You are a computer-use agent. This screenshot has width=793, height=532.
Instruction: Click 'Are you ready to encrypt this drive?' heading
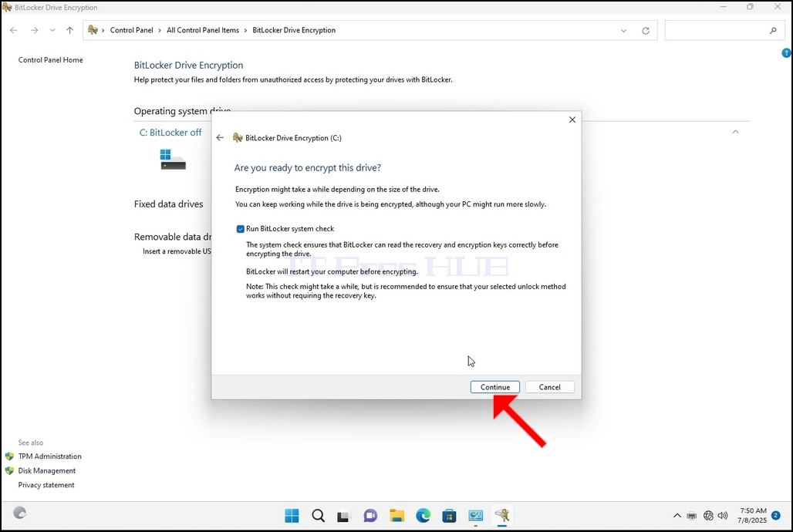308,168
